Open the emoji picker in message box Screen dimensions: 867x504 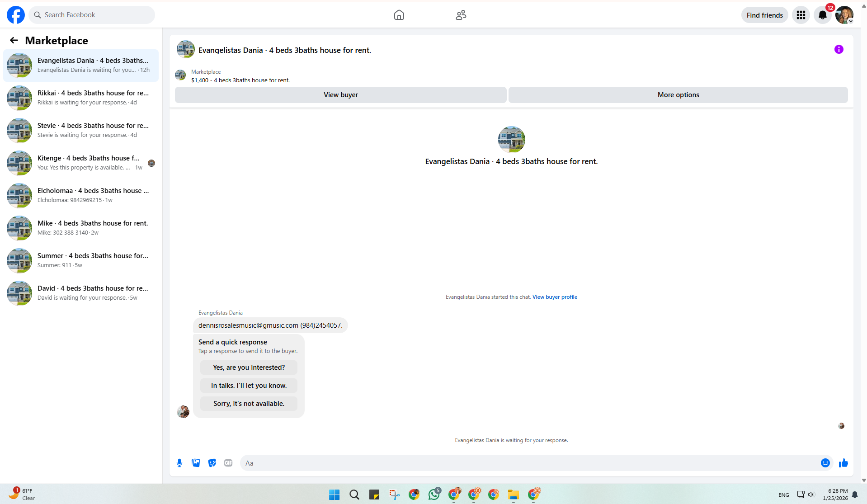pos(825,463)
